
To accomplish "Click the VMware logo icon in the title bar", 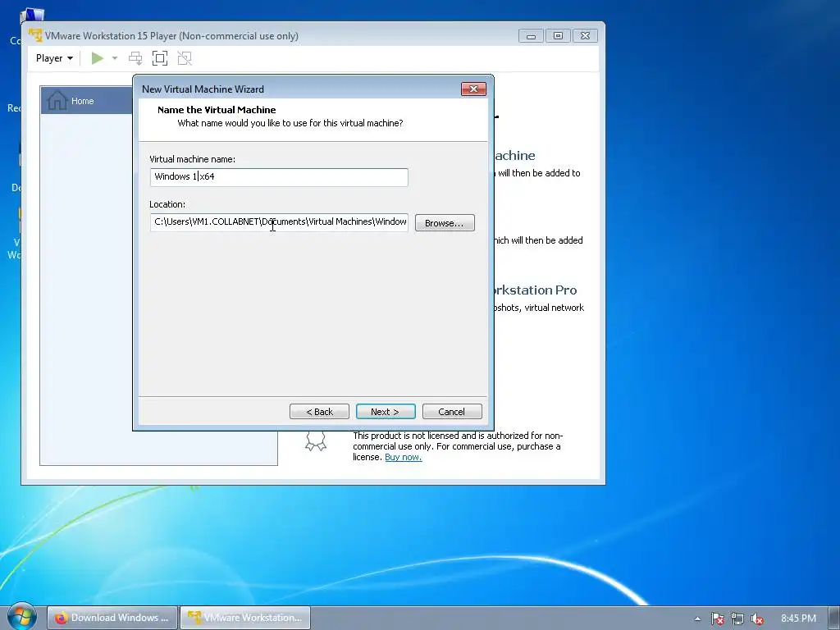I will 35,35.
